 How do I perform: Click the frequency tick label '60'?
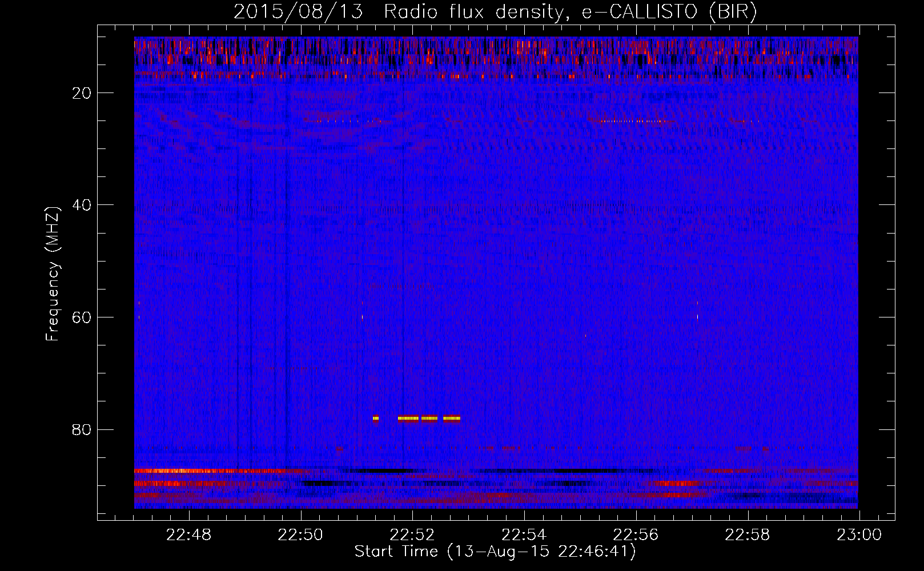82,317
